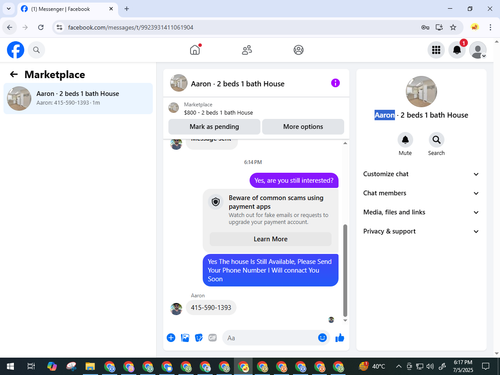Click chat scroll up arrow
The height and width of the screenshot is (375, 500).
tap(345, 143)
